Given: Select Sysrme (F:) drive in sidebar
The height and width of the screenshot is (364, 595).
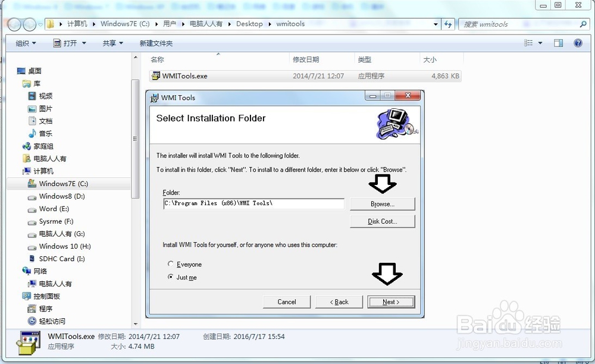Looking at the screenshot, I should tap(56, 221).
